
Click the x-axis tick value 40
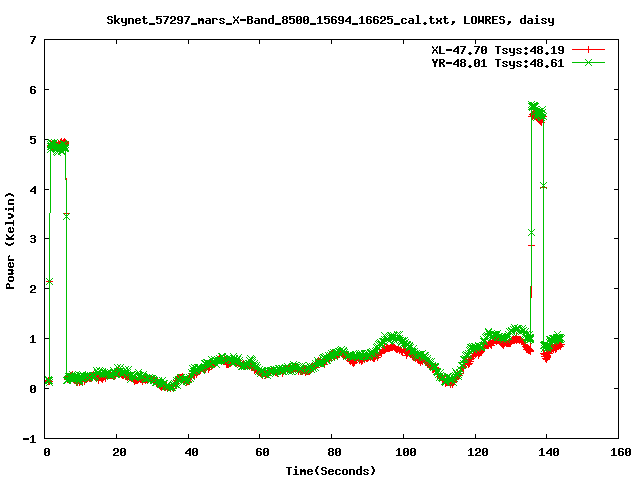191,452
